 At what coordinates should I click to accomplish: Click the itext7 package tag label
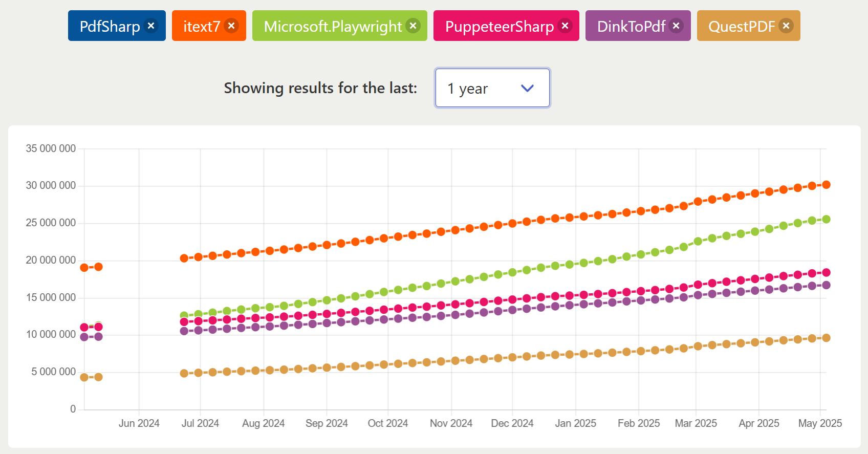pyautogui.click(x=202, y=26)
